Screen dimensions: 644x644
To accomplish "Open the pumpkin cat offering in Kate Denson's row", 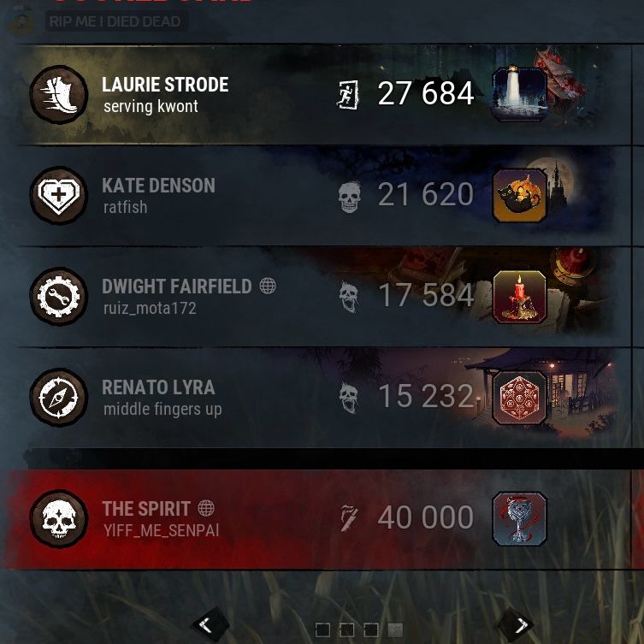I will 519,196.
